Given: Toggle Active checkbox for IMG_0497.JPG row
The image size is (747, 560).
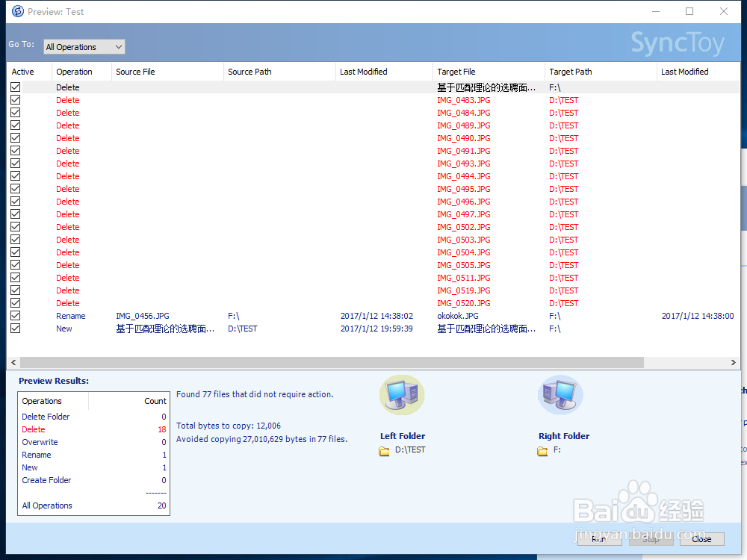Looking at the screenshot, I should pos(15,214).
